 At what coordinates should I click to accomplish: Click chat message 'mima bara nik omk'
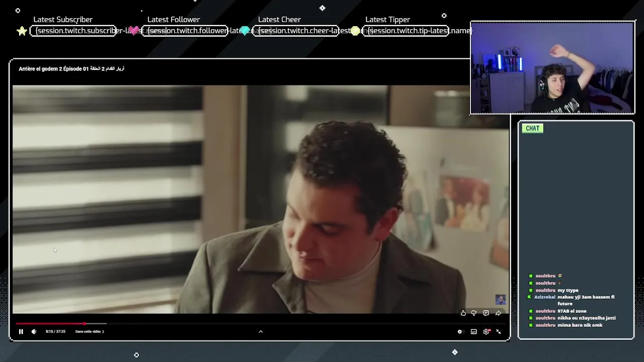[580, 325]
